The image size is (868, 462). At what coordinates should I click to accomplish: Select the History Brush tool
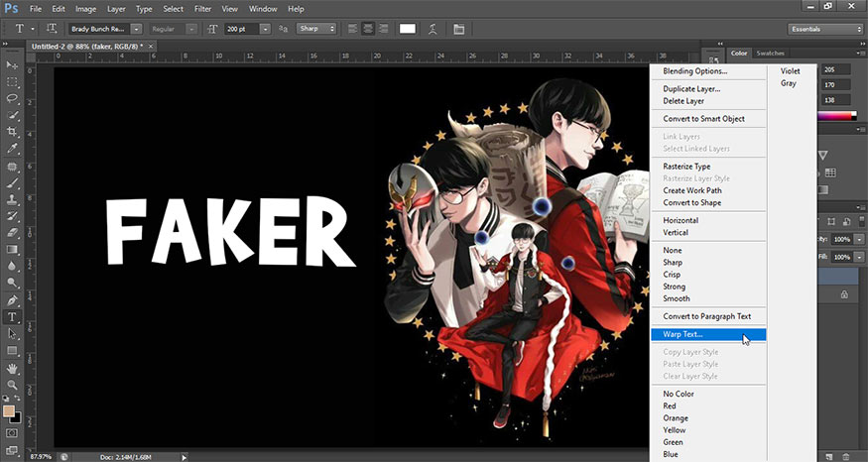[12, 216]
